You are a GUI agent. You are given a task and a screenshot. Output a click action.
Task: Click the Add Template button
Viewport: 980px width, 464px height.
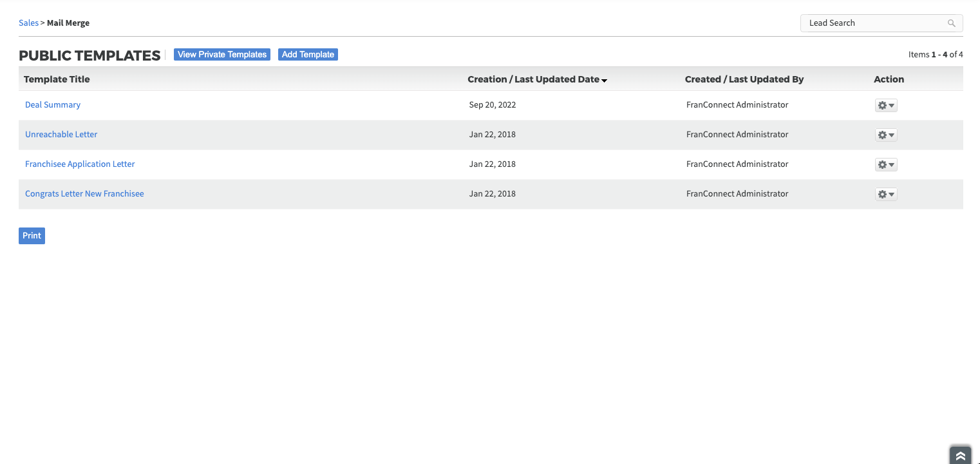coord(308,55)
